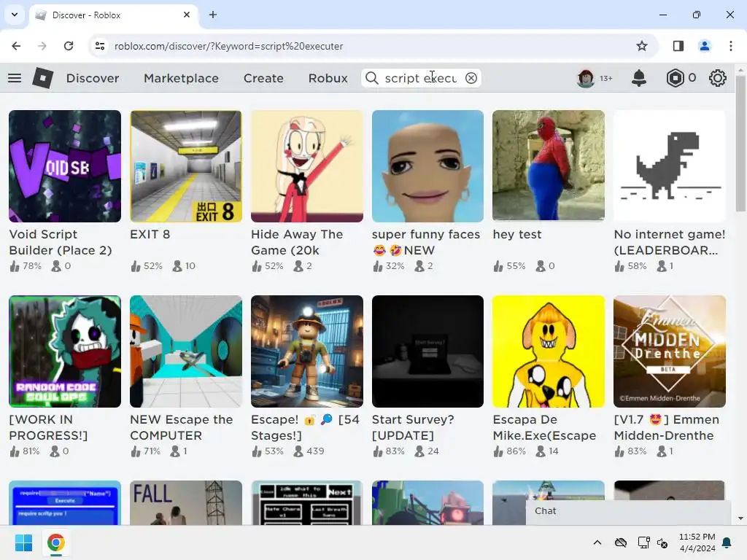This screenshot has height=560, width=747.
Task: Open the Emmen Midden-Drenthe thumbnail
Action: (x=670, y=351)
